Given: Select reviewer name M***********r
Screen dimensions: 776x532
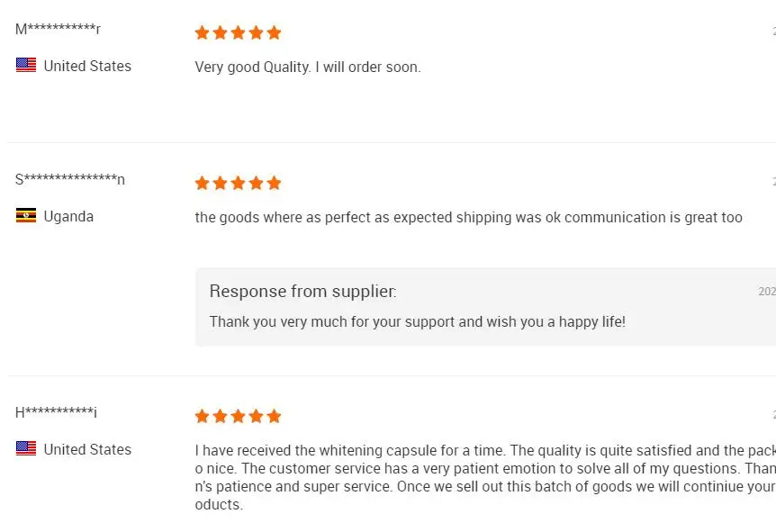Looking at the screenshot, I should pos(58,29).
